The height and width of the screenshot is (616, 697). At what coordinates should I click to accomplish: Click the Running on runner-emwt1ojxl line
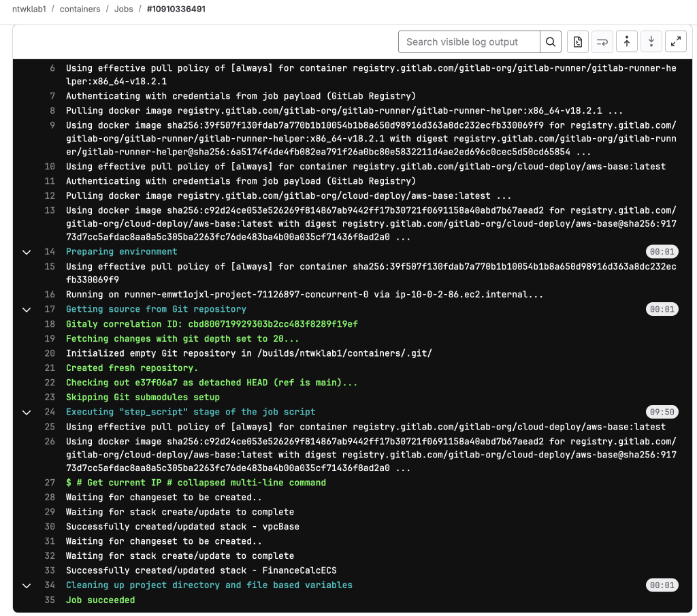tap(304, 294)
